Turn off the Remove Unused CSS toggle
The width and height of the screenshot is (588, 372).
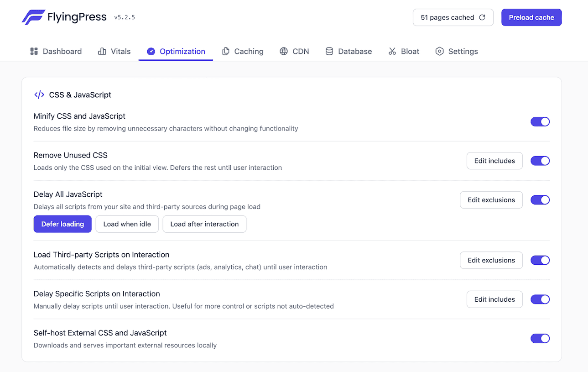click(540, 161)
